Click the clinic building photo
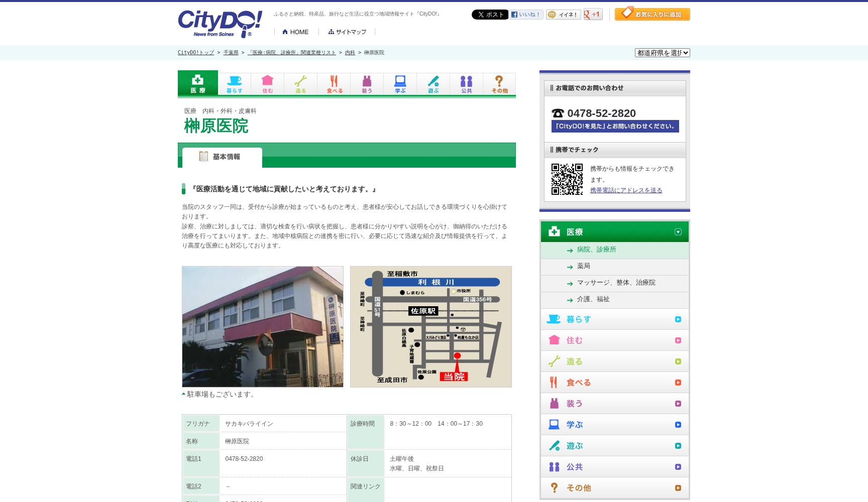The width and height of the screenshot is (868, 502). click(x=263, y=327)
